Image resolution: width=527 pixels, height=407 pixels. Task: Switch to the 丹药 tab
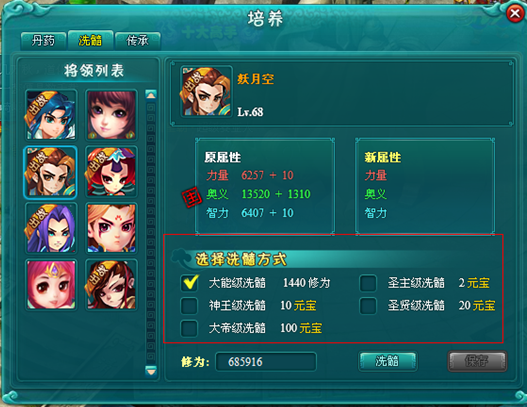point(43,41)
